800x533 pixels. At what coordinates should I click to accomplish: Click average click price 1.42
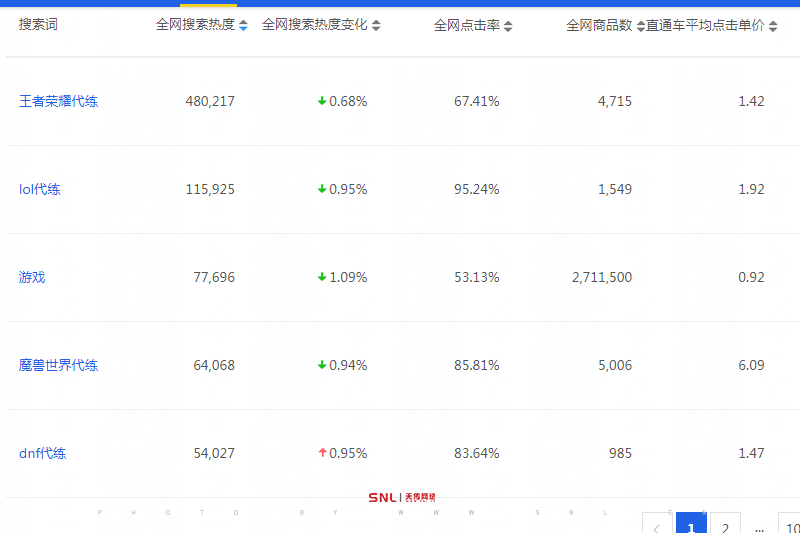(x=752, y=101)
